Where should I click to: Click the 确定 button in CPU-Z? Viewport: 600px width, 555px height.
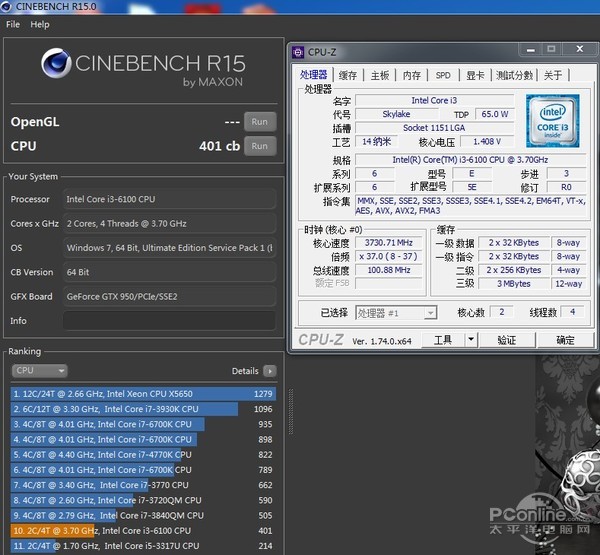565,340
